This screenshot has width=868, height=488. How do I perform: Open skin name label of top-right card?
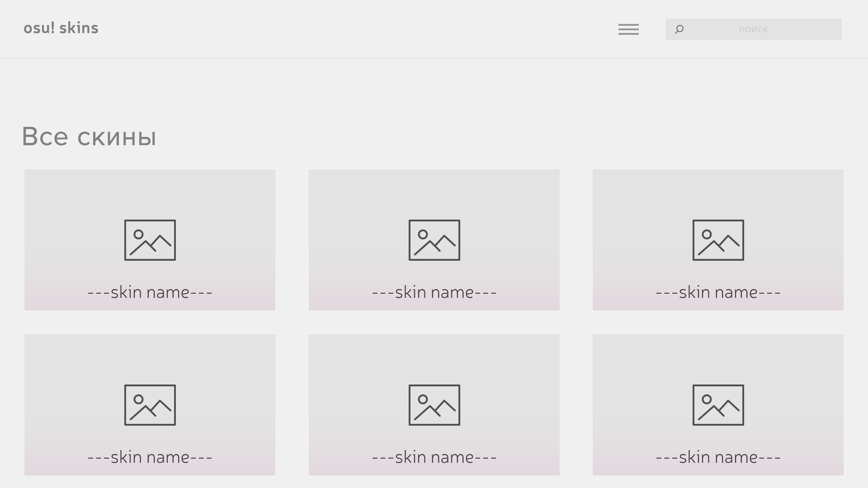(718, 292)
